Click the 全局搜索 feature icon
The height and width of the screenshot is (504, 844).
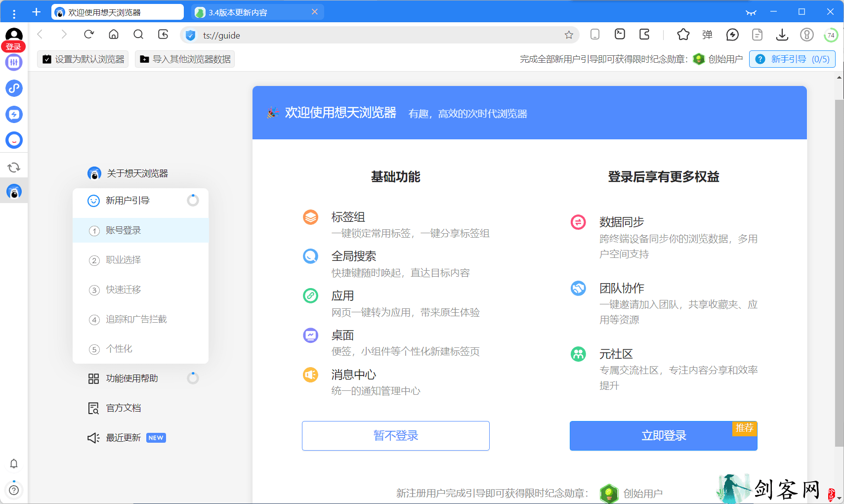(x=310, y=256)
